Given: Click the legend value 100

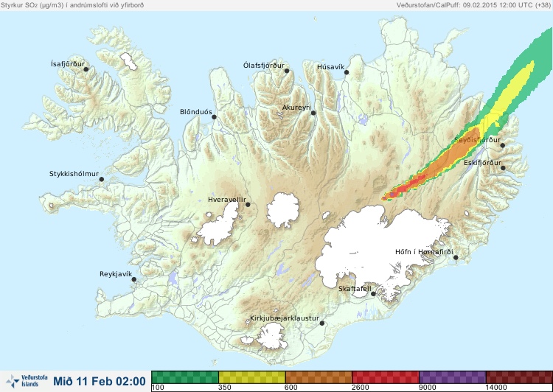Looking at the screenshot, I should pos(158,388).
